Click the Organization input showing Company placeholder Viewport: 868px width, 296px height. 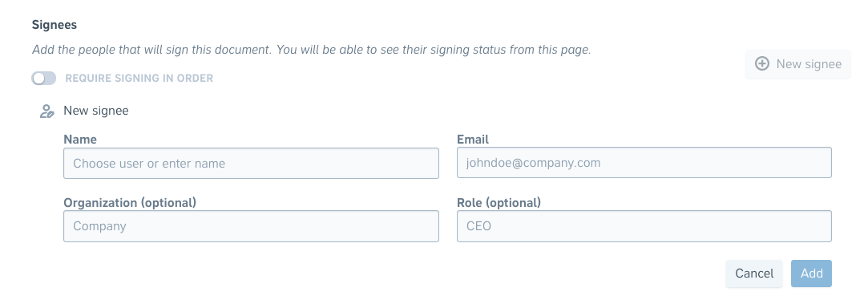[x=252, y=226]
